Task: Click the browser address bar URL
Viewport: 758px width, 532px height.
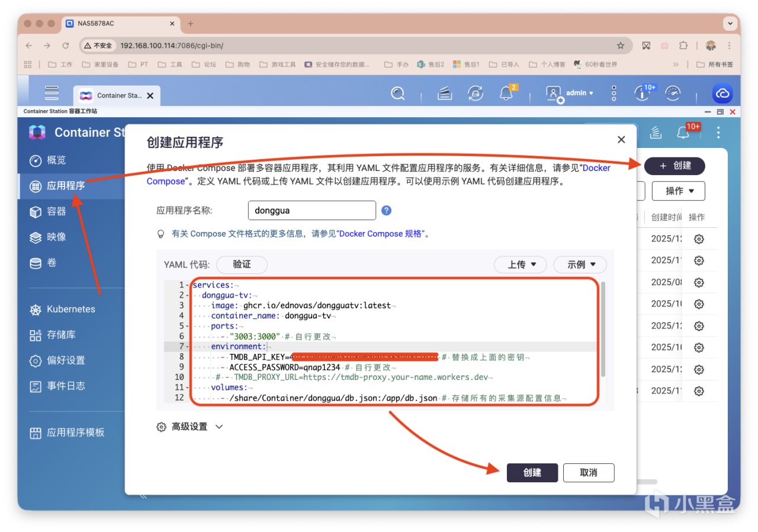Action: click(x=172, y=46)
